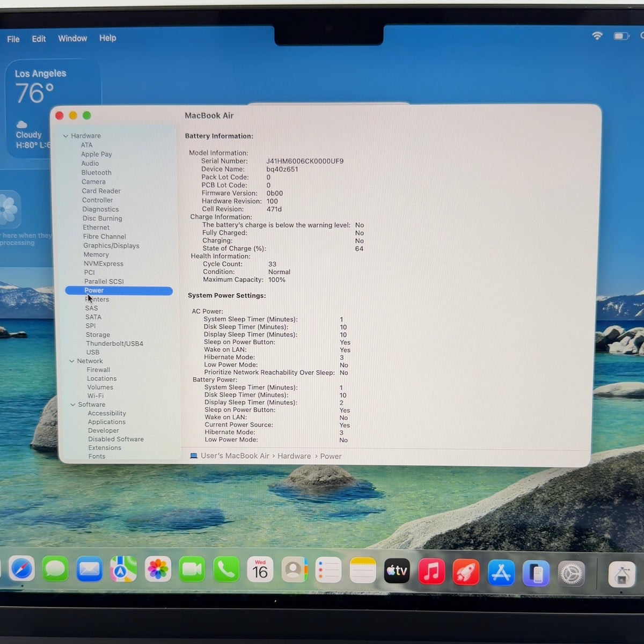Screen dimensions: 644x644
Task: Select Camera in the sidebar
Action: click(93, 181)
